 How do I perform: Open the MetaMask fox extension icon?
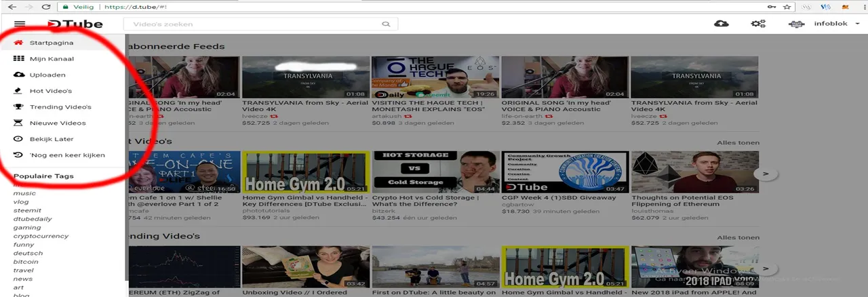845,7
